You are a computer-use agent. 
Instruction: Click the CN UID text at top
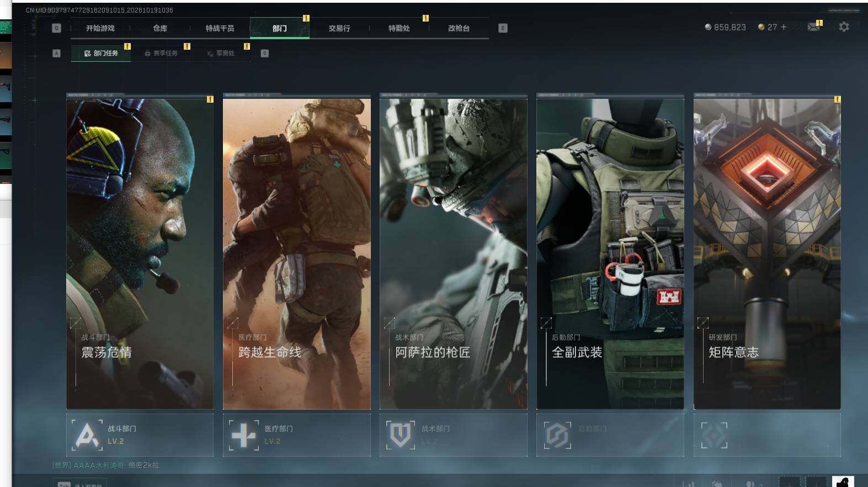(x=99, y=10)
